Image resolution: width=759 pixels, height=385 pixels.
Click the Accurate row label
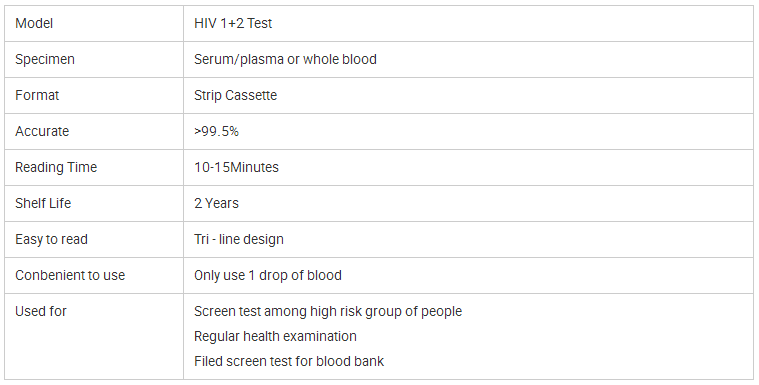point(42,131)
